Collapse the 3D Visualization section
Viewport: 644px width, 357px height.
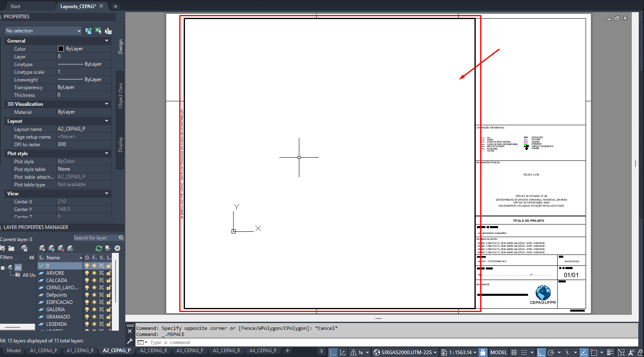pos(107,104)
